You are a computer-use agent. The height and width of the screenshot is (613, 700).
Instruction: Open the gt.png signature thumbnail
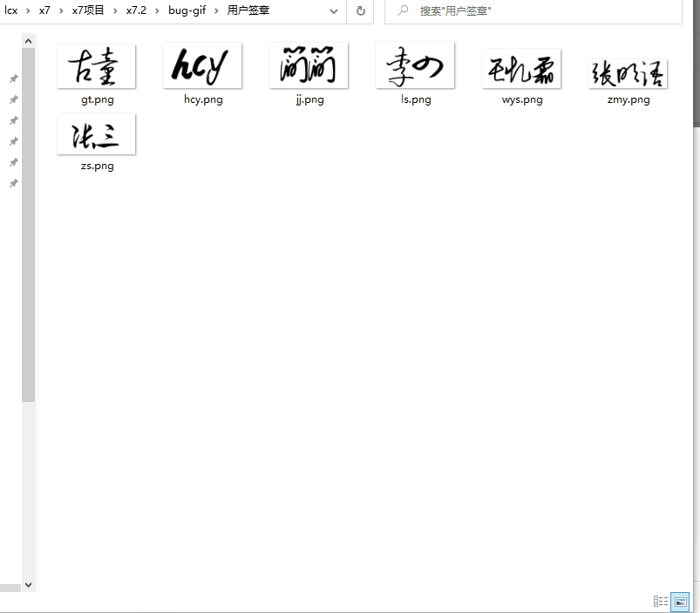96,66
